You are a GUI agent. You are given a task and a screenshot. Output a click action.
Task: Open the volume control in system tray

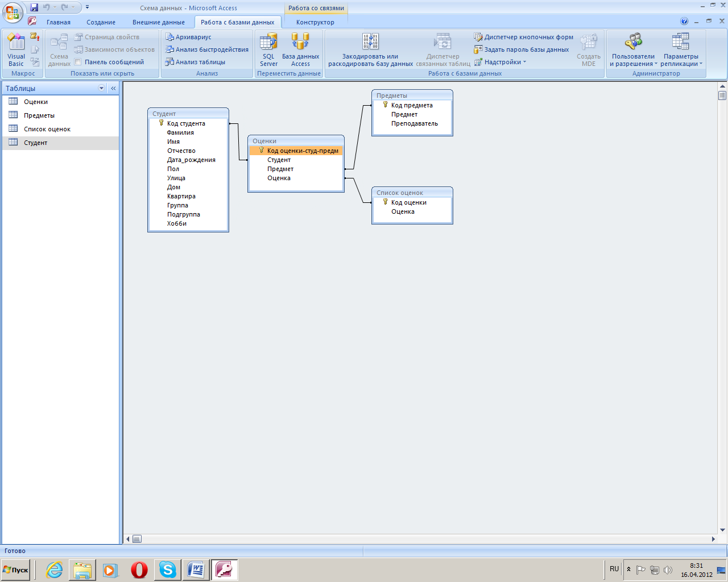click(668, 569)
